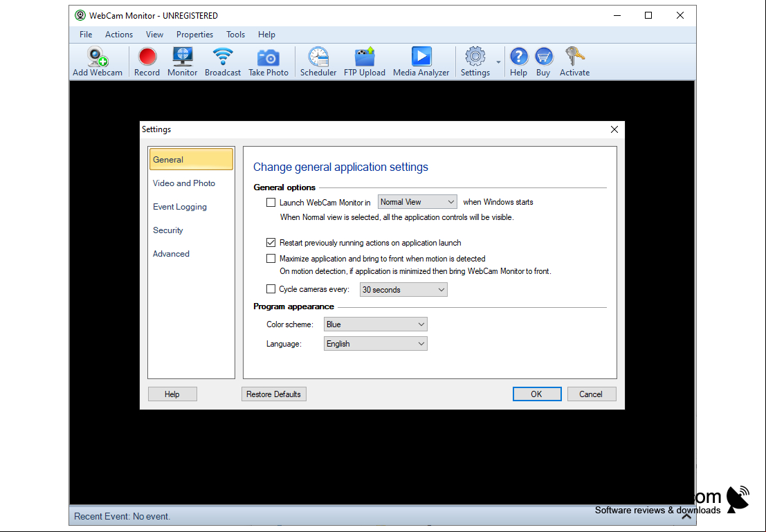Open the File menu

(86, 35)
